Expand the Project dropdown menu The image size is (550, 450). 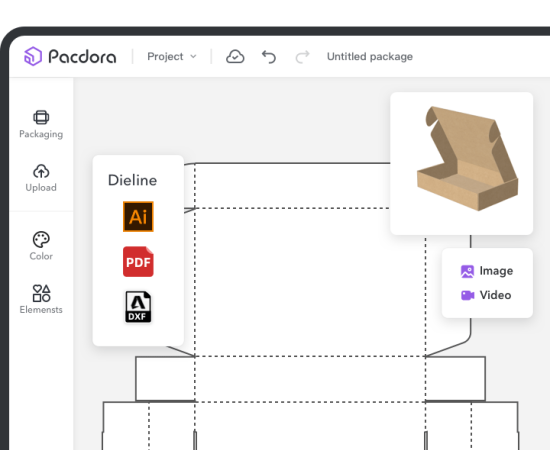(x=172, y=56)
